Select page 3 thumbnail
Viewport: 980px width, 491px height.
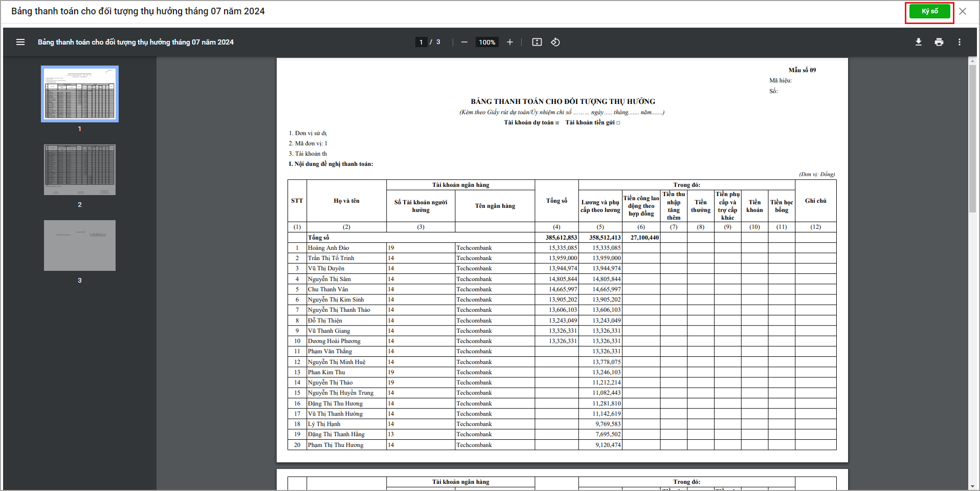pos(80,245)
